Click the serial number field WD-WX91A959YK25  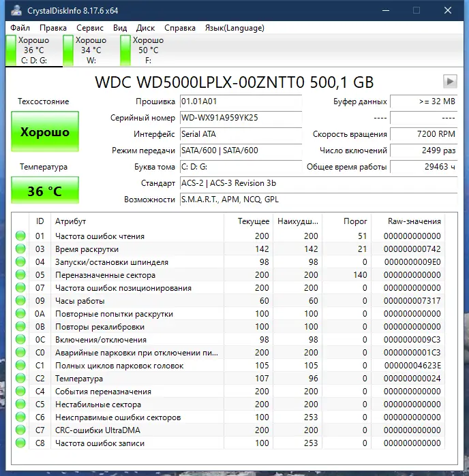[x=241, y=118]
